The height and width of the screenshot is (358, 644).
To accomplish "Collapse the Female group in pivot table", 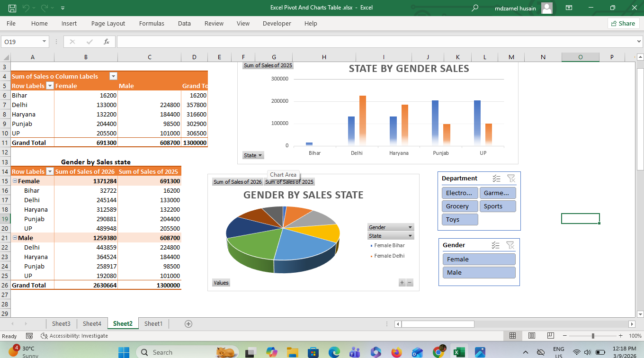I will coord(15,181).
